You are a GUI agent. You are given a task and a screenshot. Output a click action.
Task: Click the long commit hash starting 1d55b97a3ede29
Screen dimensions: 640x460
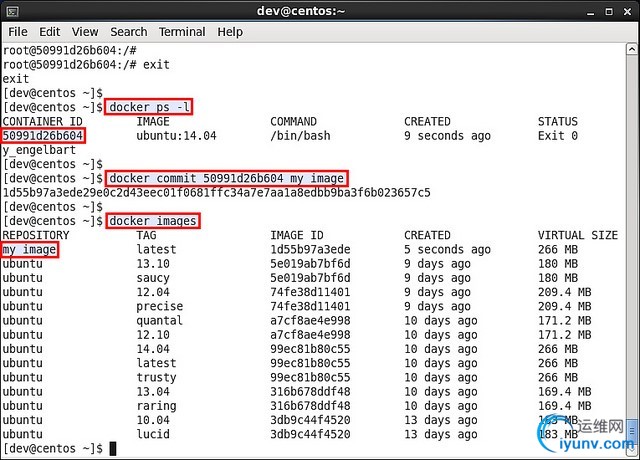click(217, 192)
